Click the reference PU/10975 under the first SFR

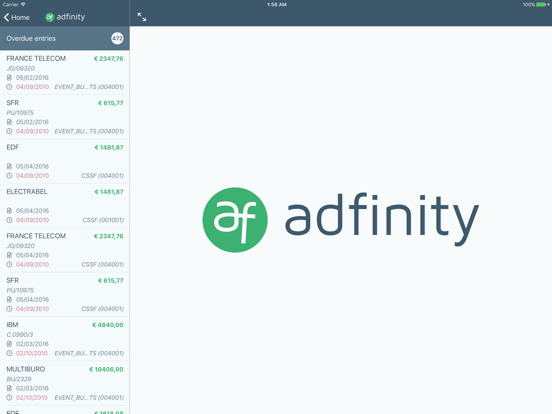click(20, 113)
